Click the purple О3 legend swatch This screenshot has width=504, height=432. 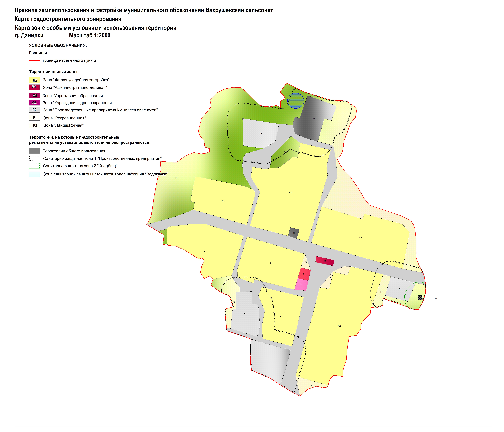pyautogui.click(x=34, y=103)
